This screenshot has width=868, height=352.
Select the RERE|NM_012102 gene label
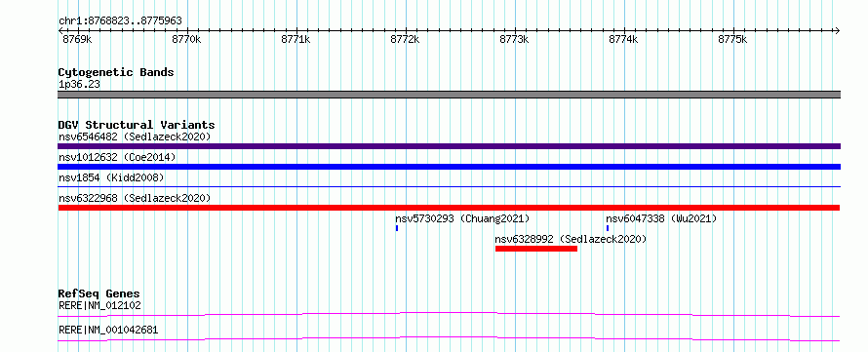(99, 305)
